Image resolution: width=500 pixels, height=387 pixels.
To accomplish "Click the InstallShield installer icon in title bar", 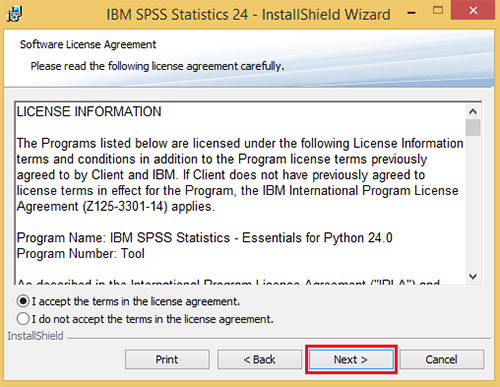I will [14, 14].
